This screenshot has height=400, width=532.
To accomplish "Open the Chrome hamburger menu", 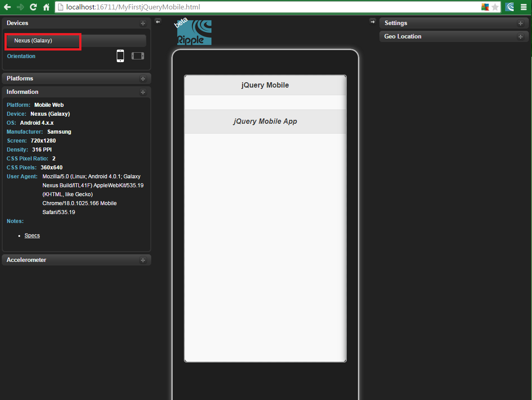I will (523, 7).
